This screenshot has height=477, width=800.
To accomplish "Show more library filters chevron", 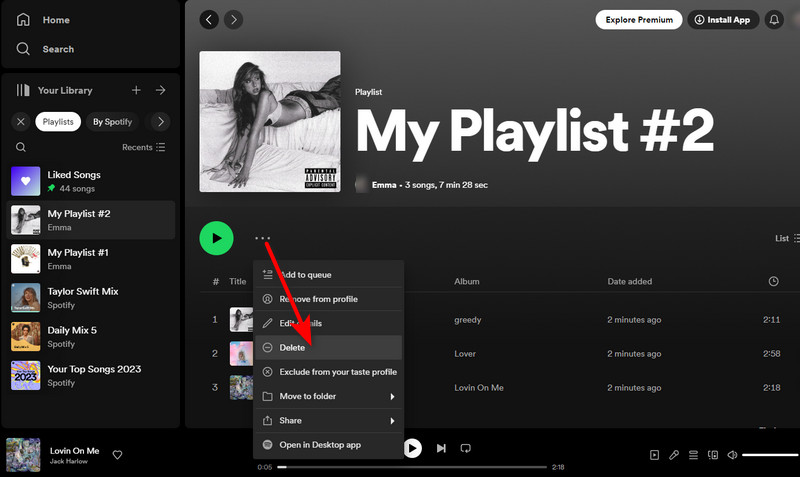I will tap(161, 121).
